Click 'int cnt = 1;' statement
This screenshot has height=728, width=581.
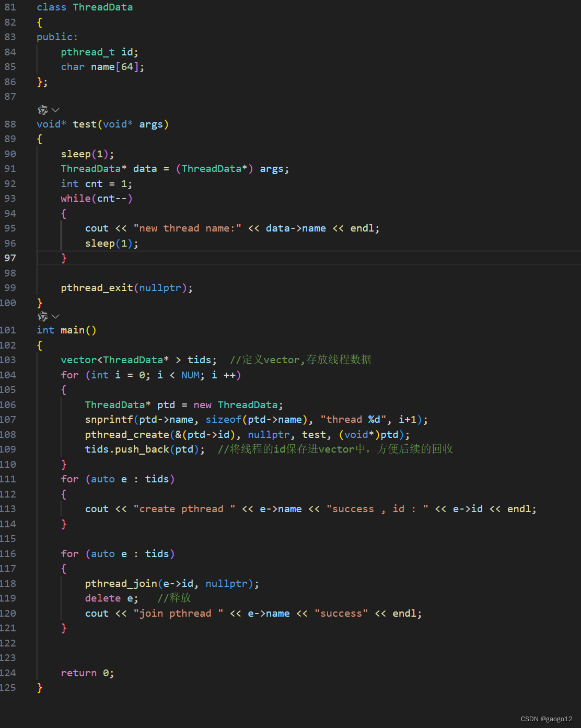pos(97,184)
